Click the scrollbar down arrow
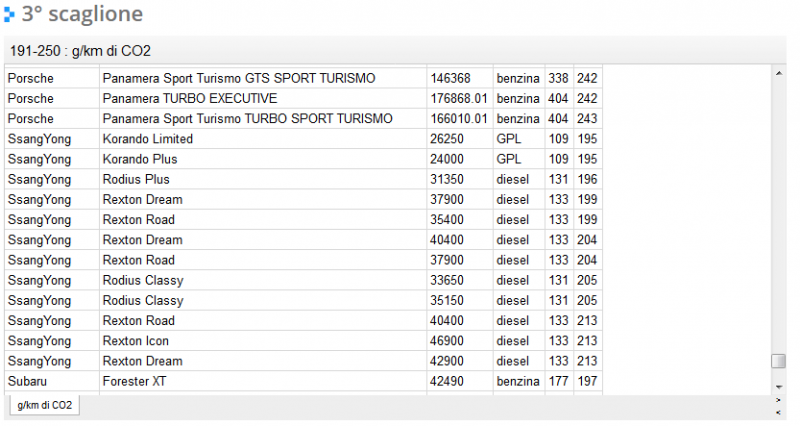Image resolution: width=800 pixels, height=426 pixels. tap(779, 387)
